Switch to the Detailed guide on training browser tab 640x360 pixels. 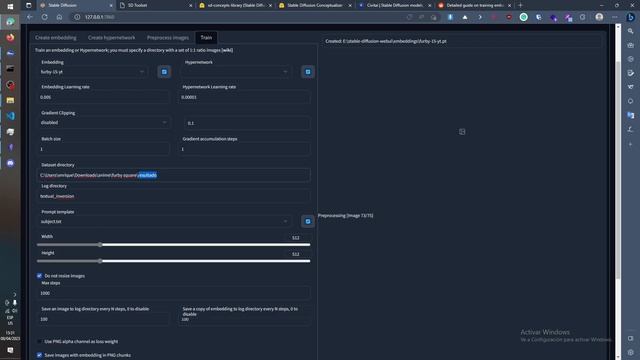pyautogui.click(x=475, y=5)
